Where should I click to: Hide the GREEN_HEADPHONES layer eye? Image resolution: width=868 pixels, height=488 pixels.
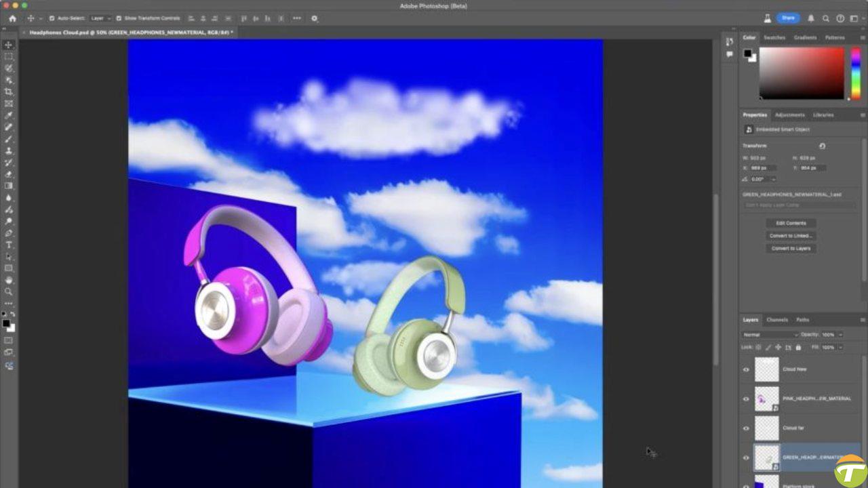746,457
